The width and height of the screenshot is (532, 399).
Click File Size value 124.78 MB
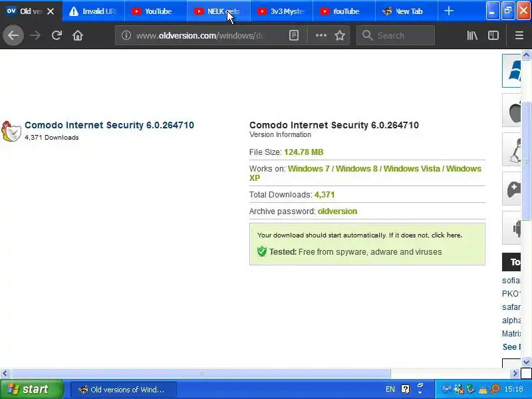click(x=304, y=152)
